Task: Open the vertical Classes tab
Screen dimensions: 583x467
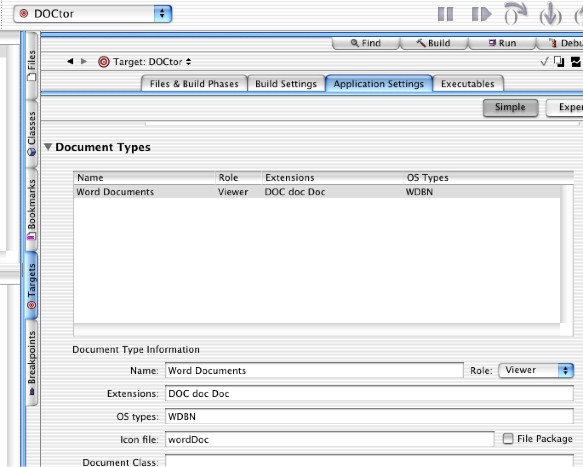Action: pyautogui.click(x=32, y=133)
